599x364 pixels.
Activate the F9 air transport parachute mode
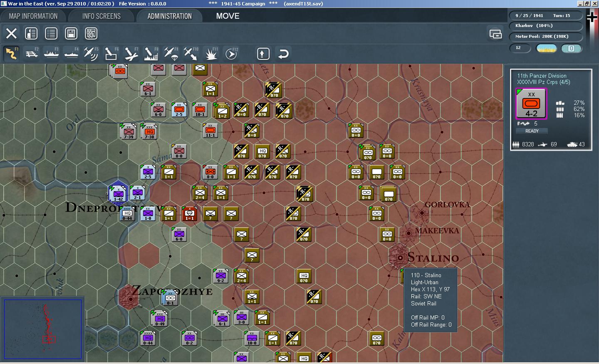171,54
